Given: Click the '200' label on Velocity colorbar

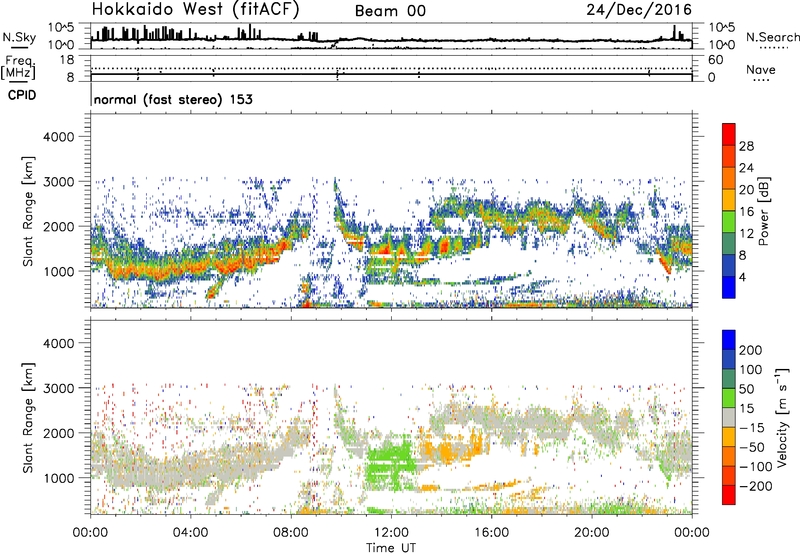Looking at the screenshot, I should (751, 350).
